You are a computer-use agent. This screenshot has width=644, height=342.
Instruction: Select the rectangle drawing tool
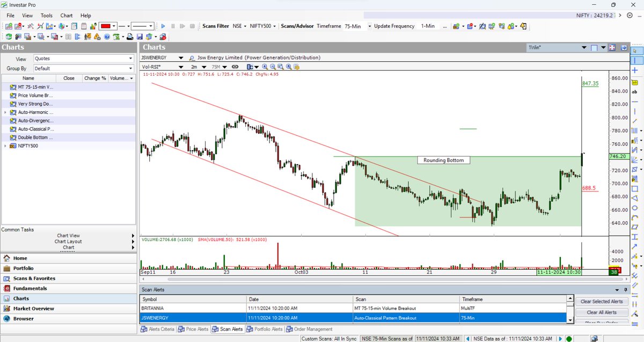[x=635, y=188]
